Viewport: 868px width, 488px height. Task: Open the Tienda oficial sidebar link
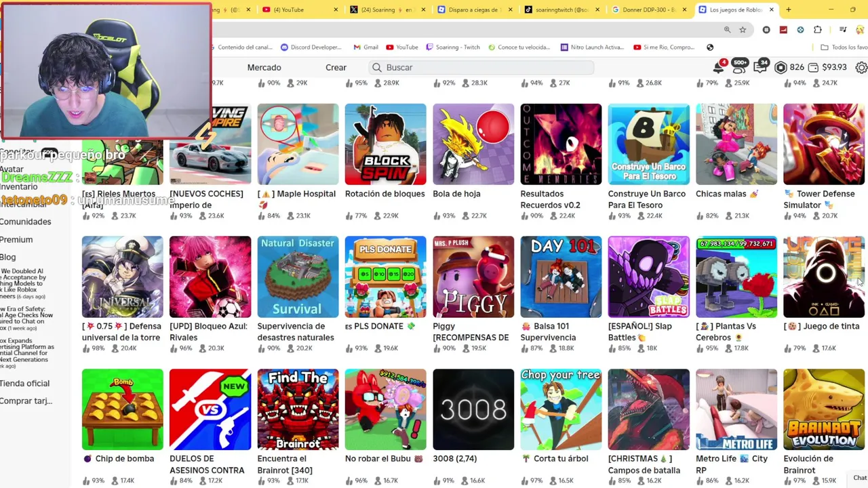click(24, 383)
